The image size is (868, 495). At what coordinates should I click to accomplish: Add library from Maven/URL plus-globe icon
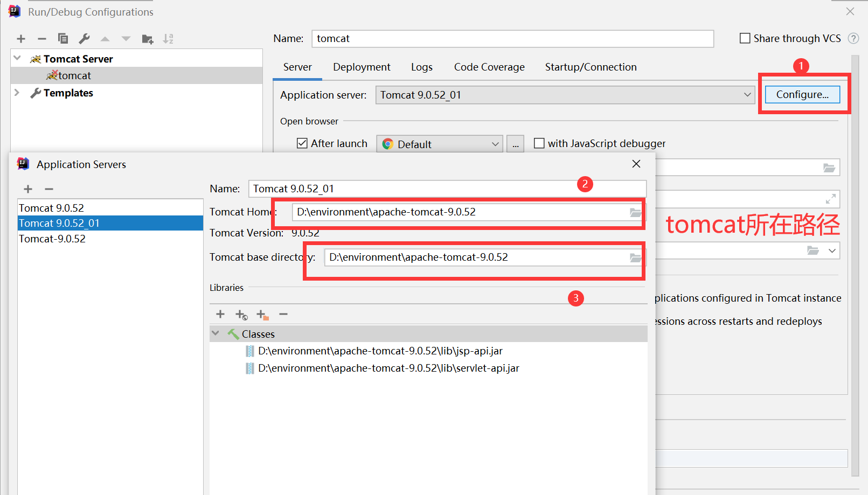[x=241, y=315]
